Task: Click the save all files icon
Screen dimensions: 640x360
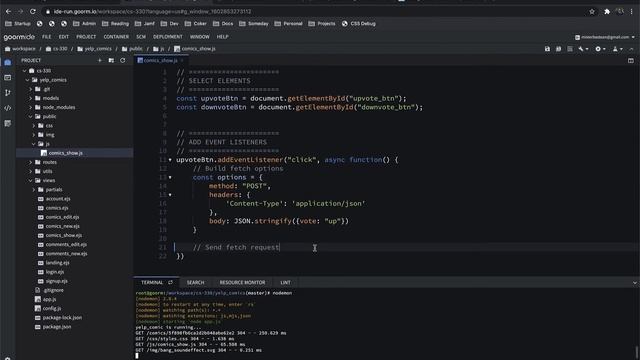Action: click(558, 49)
